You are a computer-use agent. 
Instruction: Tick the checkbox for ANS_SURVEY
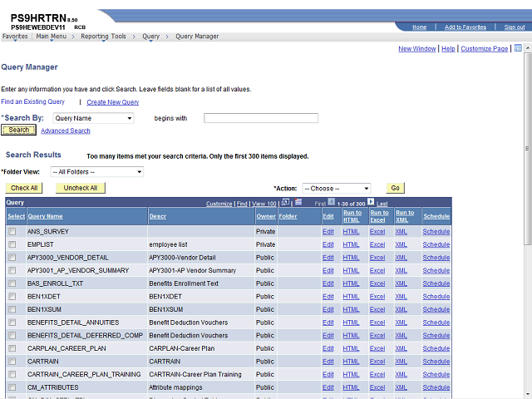(x=12, y=231)
